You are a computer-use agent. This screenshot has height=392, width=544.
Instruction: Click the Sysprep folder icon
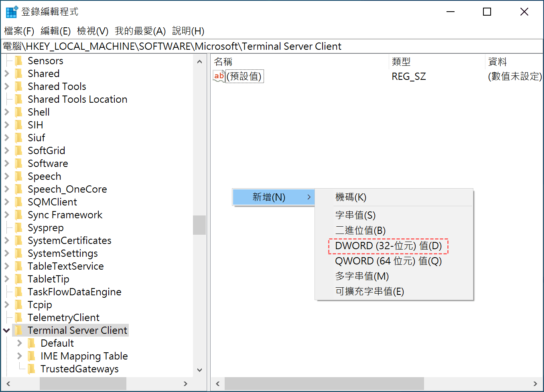pyautogui.click(x=18, y=228)
